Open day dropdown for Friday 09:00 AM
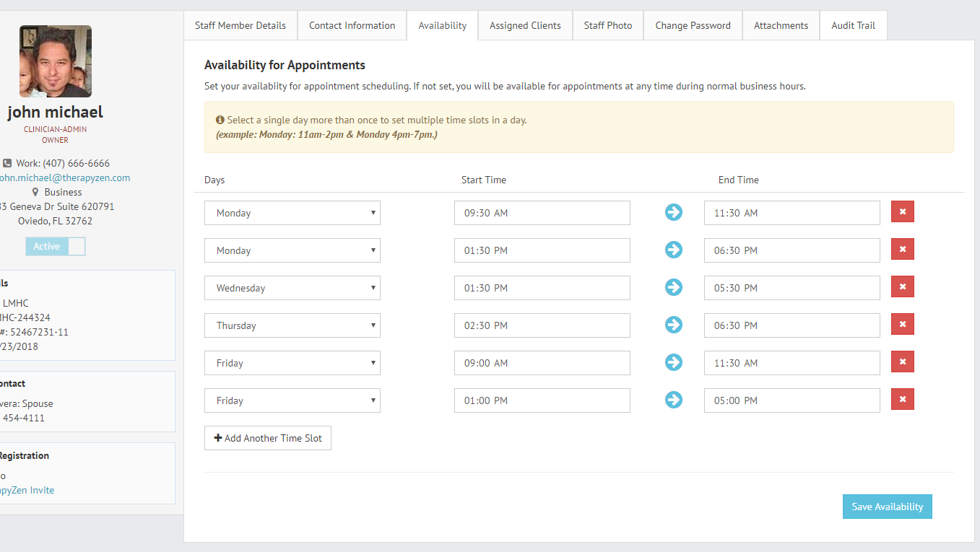The height and width of the screenshot is (552, 980). [292, 363]
